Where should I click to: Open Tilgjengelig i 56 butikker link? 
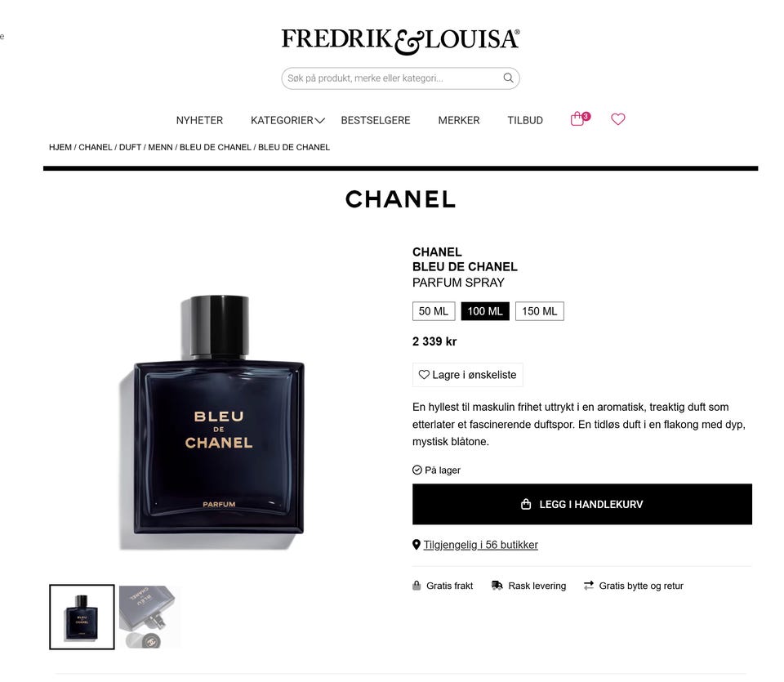[x=480, y=545]
